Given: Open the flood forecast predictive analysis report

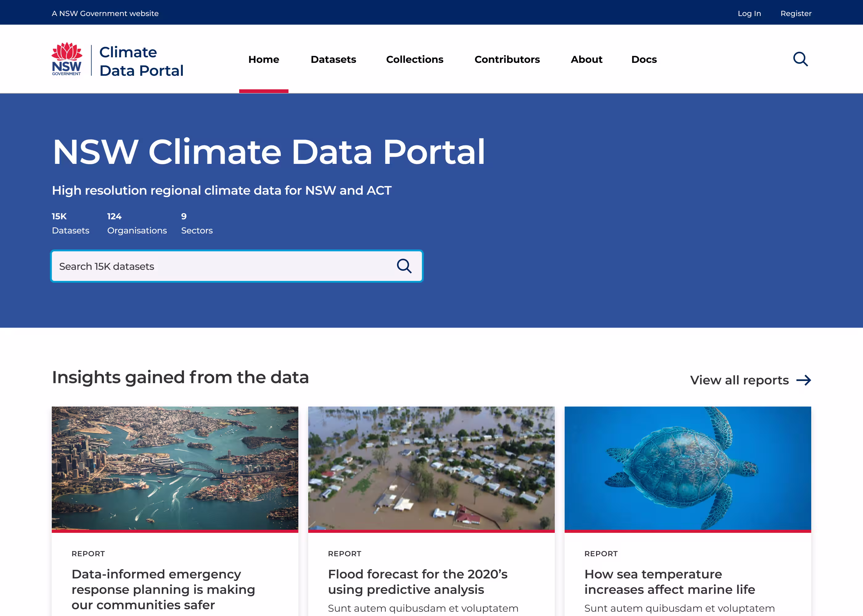Looking at the screenshot, I should [418, 582].
